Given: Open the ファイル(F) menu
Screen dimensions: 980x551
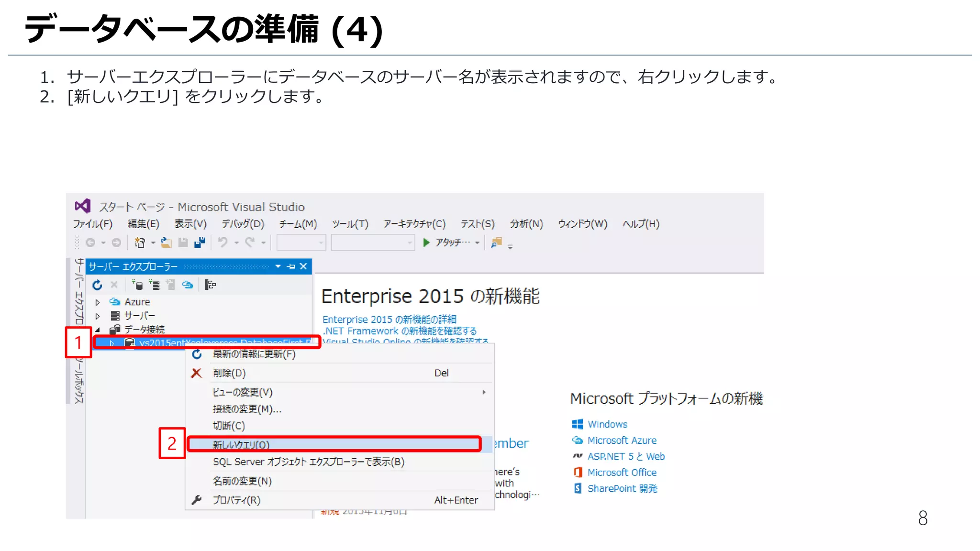Looking at the screenshot, I should [93, 224].
